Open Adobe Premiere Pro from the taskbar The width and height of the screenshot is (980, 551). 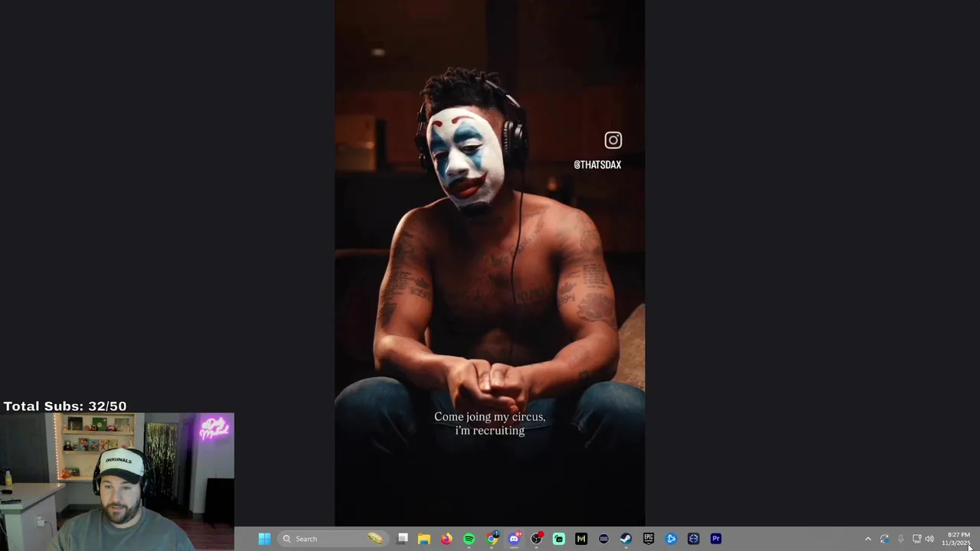(716, 539)
